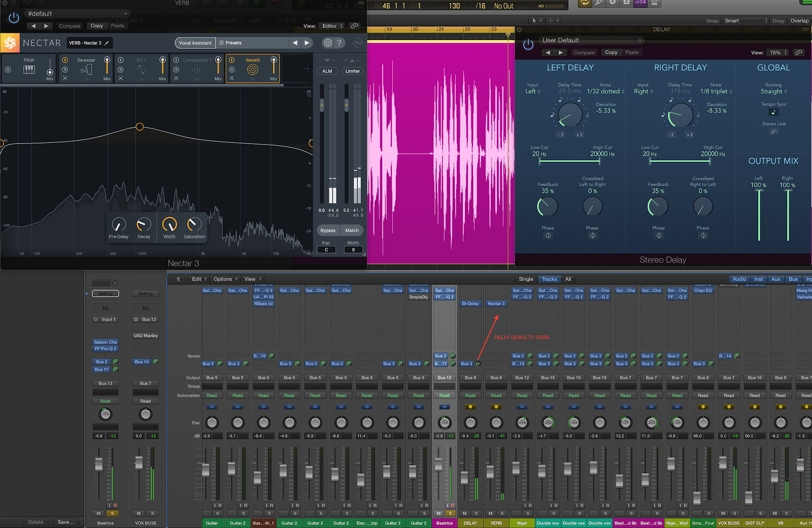Solo the Reverb module

click(232, 69)
